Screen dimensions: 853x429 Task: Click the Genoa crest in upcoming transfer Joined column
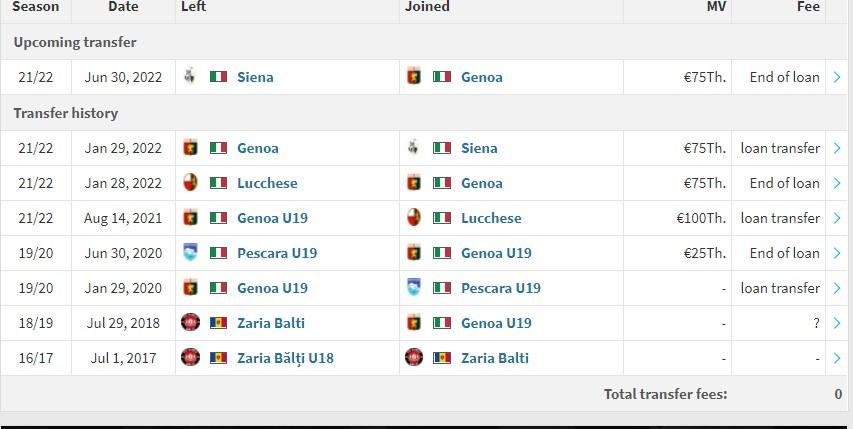click(414, 76)
